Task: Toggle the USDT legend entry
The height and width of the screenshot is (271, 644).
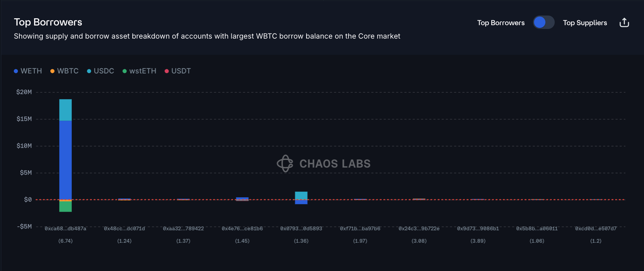Action: [x=178, y=71]
